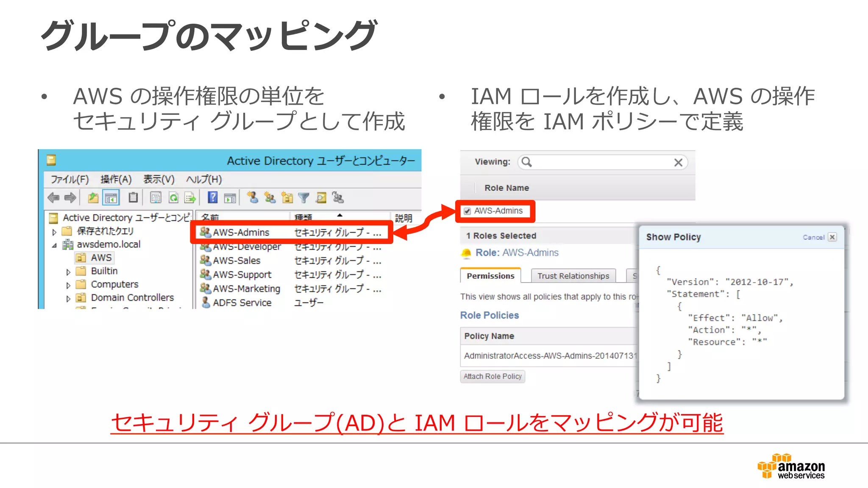This screenshot has height=488, width=868.
Task: Switch to the Permissions tab
Action: (490, 276)
